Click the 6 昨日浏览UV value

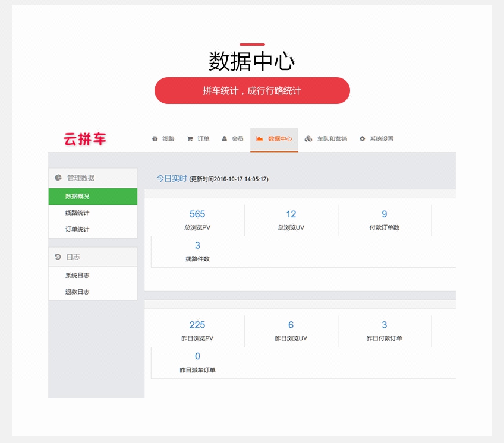pos(291,325)
